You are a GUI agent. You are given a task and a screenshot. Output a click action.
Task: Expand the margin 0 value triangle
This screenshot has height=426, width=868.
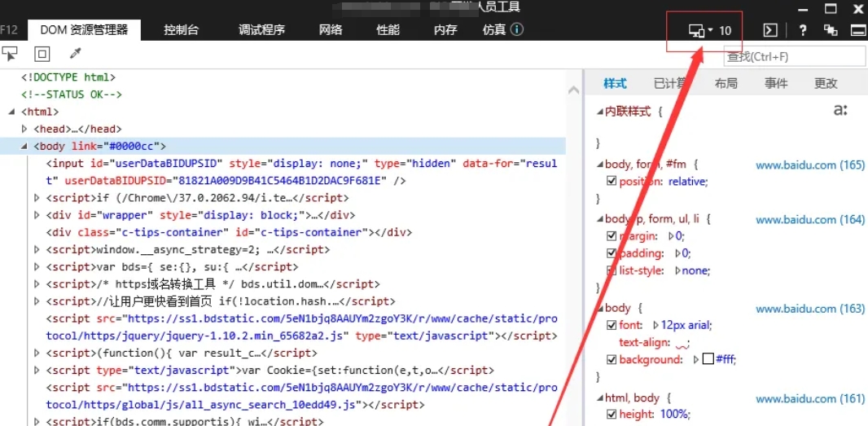point(671,236)
